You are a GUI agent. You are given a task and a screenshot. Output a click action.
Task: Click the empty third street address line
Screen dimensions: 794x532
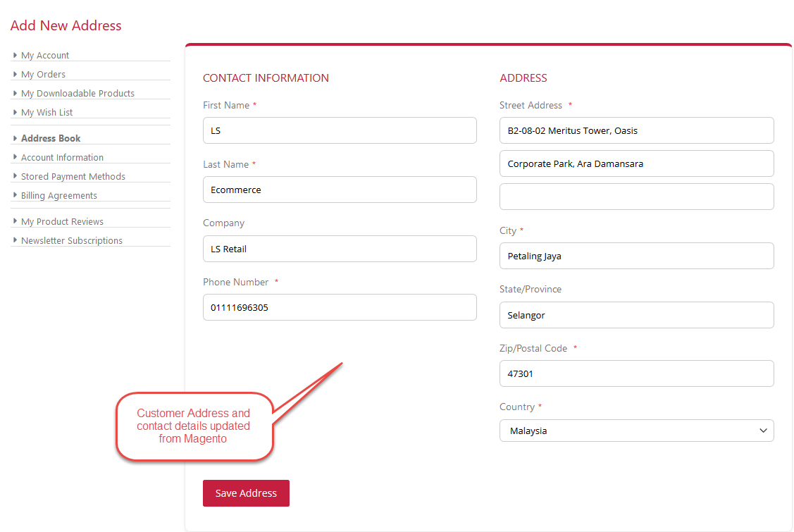636,197
